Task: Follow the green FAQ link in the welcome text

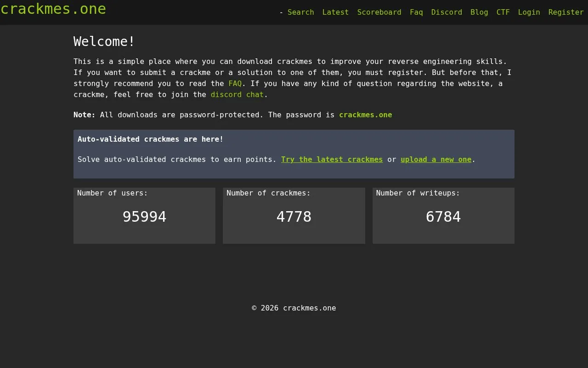Action: pos(235,83)
